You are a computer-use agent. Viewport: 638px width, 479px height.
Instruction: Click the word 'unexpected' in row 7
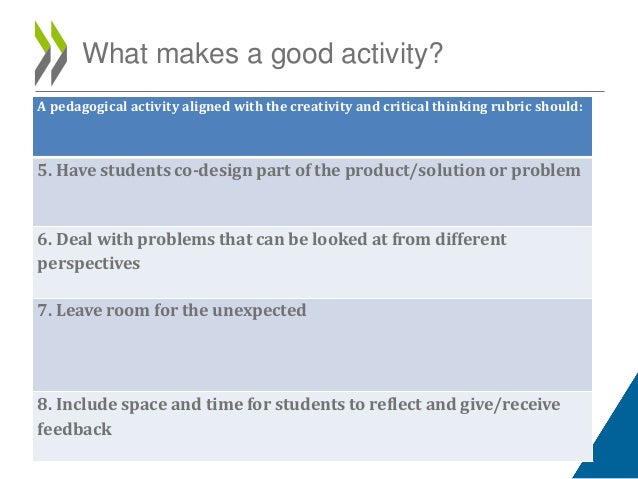pos(259,311)
